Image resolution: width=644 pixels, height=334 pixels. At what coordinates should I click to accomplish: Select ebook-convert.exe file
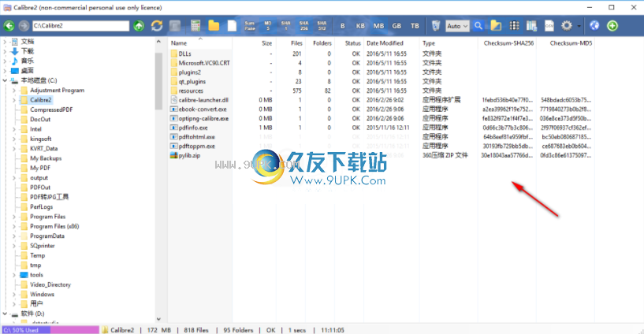(203, 109)
